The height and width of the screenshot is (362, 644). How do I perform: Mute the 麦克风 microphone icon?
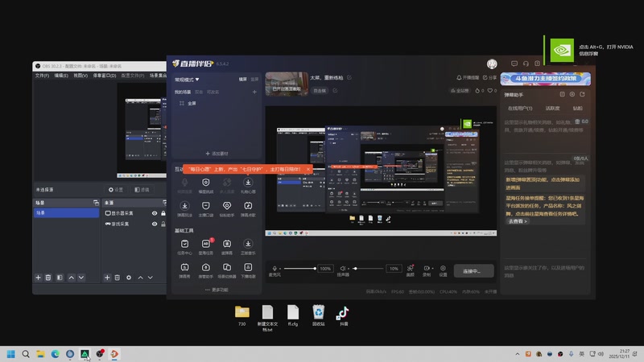coord(275,269)
